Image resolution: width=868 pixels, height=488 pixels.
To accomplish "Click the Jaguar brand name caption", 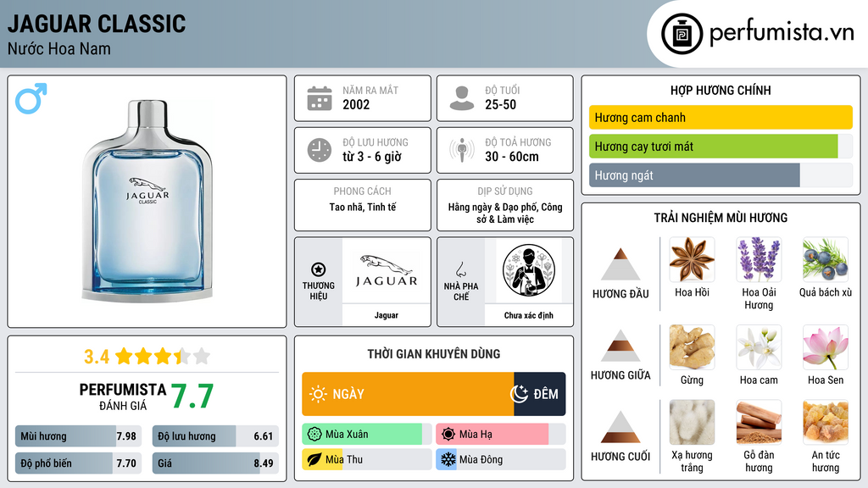I will 387,315.
